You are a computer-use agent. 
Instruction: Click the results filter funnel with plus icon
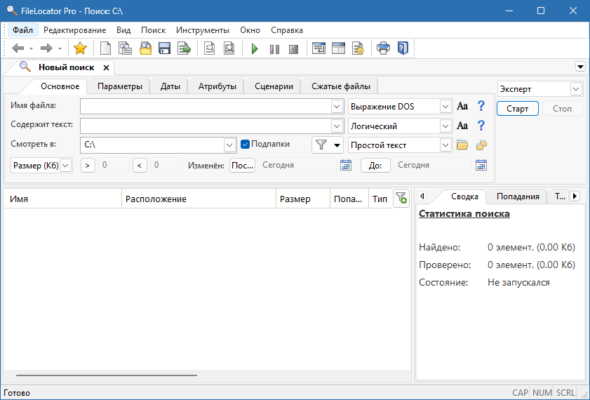401,198
